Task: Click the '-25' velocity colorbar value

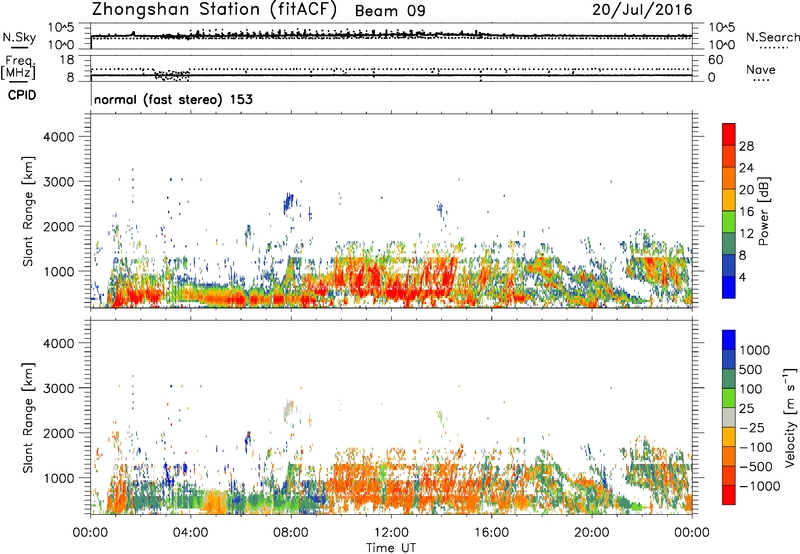Action: (x=753, y=428)
